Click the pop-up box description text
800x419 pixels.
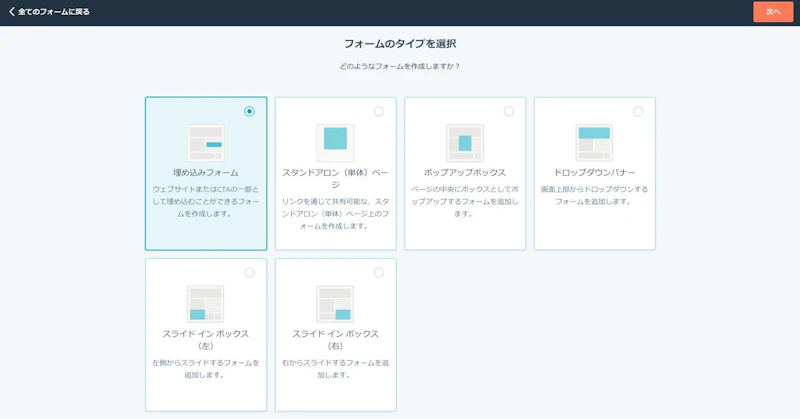tap(465, 202)
